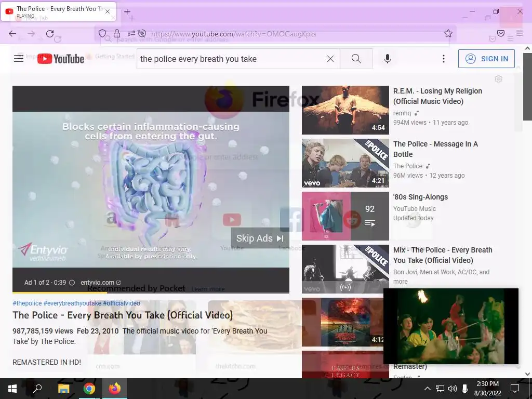The image size is (532, 399).
Task: Click the Entyvio ad video player
Action: [151, 189]
